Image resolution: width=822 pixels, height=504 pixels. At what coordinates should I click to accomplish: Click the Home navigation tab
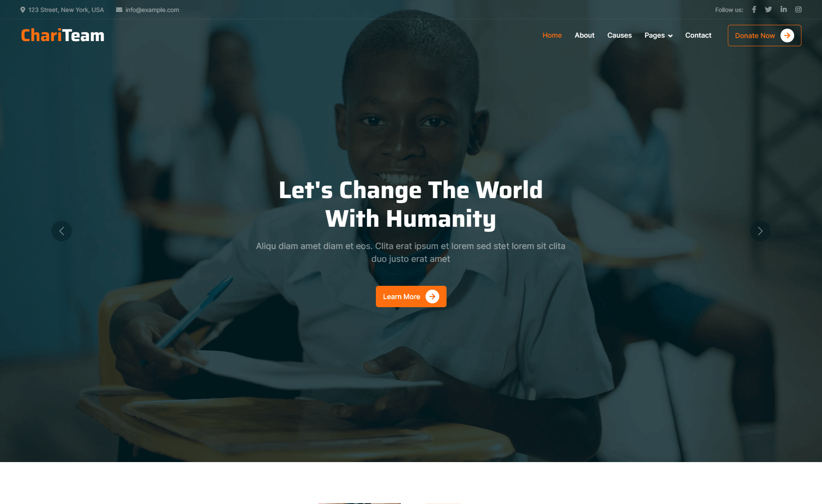point(552,35)
